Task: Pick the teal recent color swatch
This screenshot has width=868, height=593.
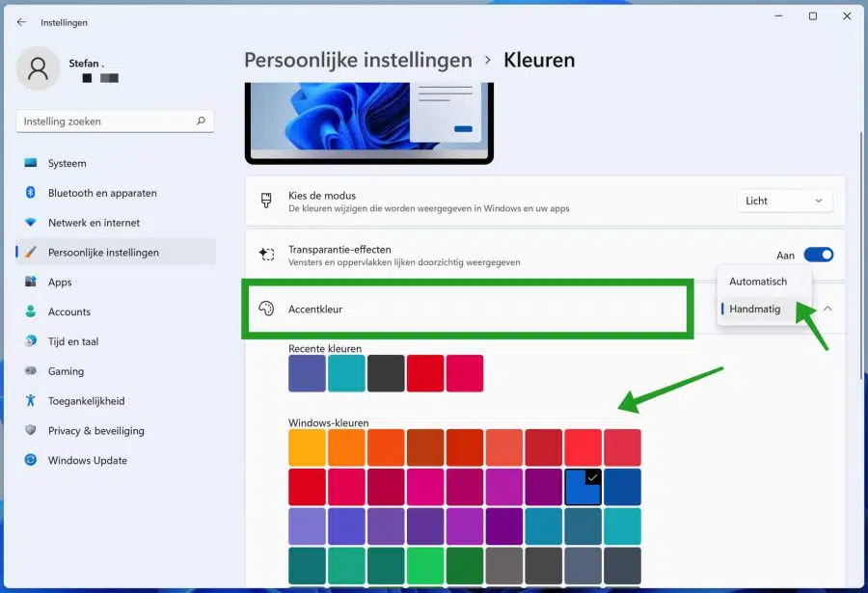Action: coord(346,373)
